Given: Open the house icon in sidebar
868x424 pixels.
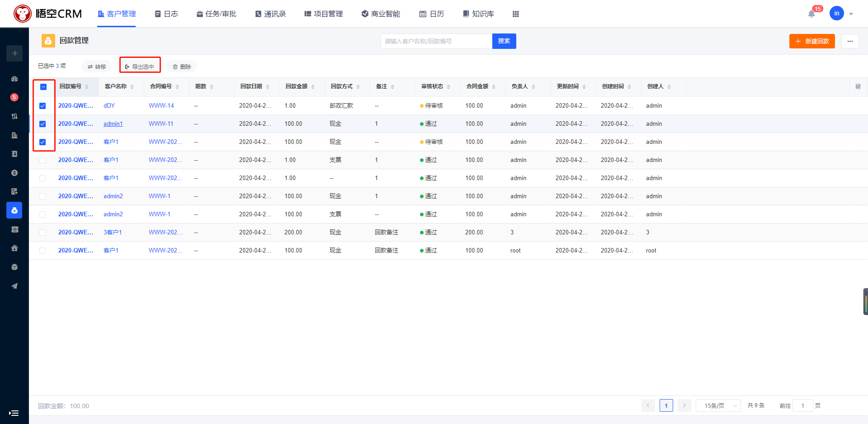Looking at the screenshot, I should pyautogui.click(x=14, y=248).
